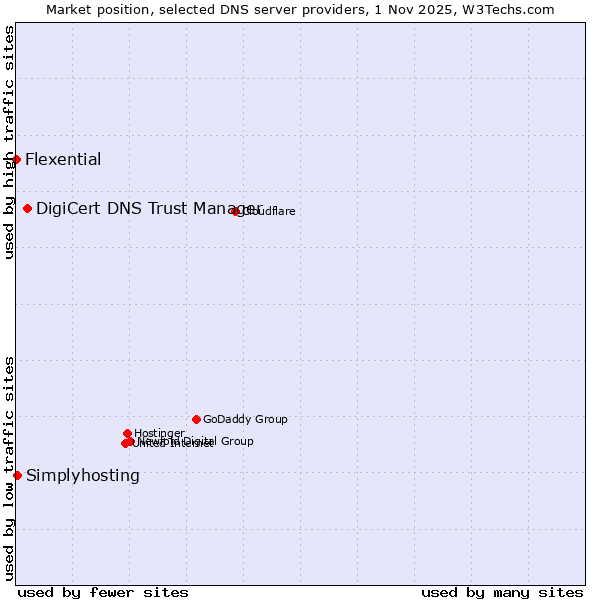The image size is (600, 600).
Task: Click the GoDaddy Group label
Action: click(x=245, y=419)
